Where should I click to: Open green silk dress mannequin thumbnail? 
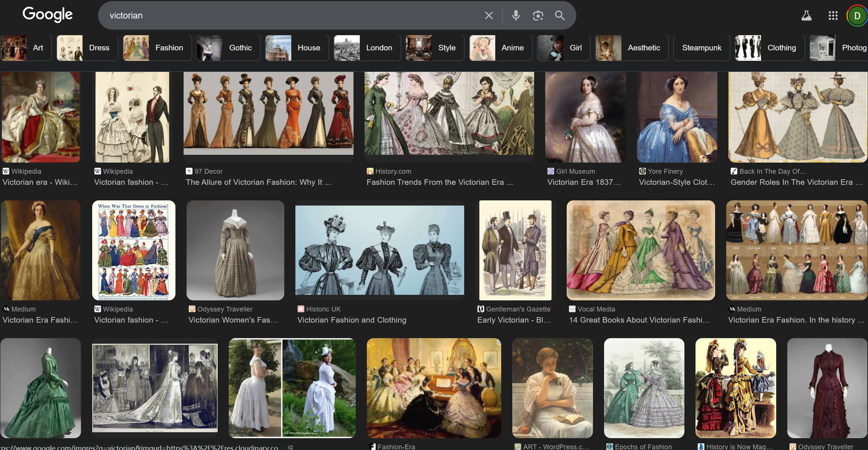(40, 388)
